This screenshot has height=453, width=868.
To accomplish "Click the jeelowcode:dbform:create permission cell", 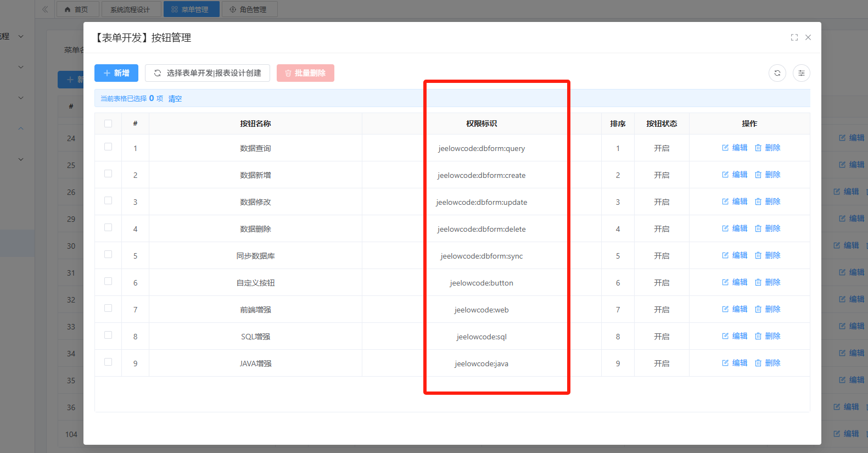I will [481, 175].
